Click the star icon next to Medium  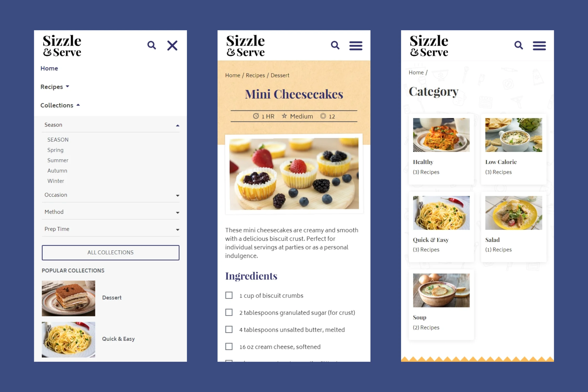(284, 116)
